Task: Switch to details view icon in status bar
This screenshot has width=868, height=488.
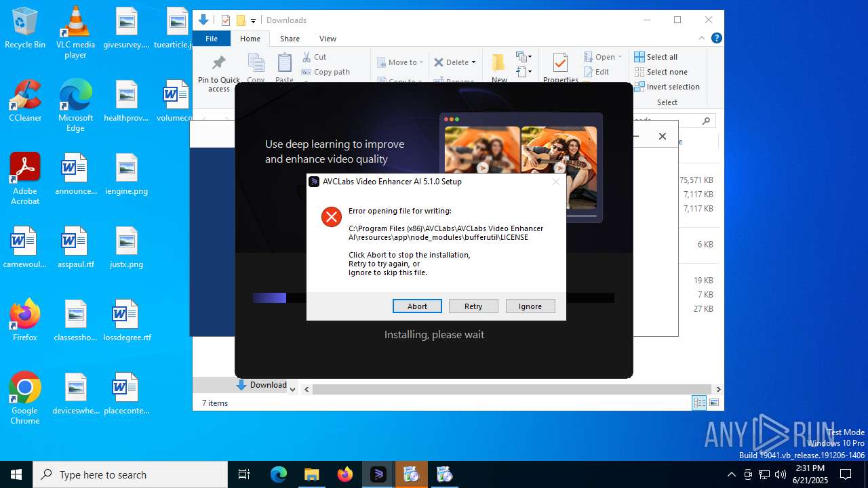Action: click(699, 403)
